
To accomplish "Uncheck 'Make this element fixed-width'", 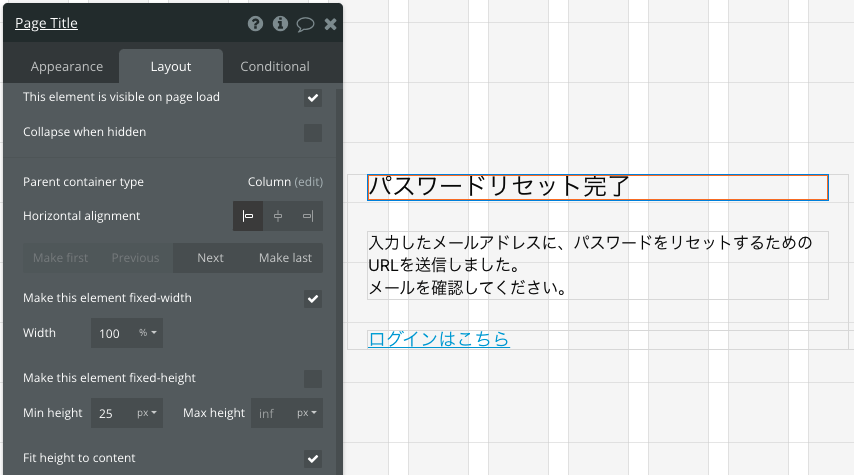I will point(313,299).
